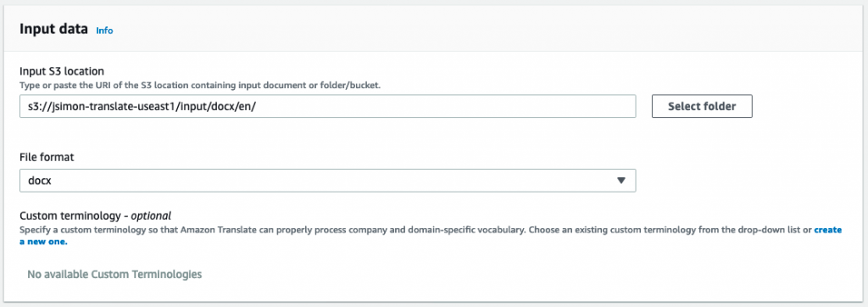Click the 'File format' label
868x307 pixels.
pyautogui.click(x=47, y=158)
